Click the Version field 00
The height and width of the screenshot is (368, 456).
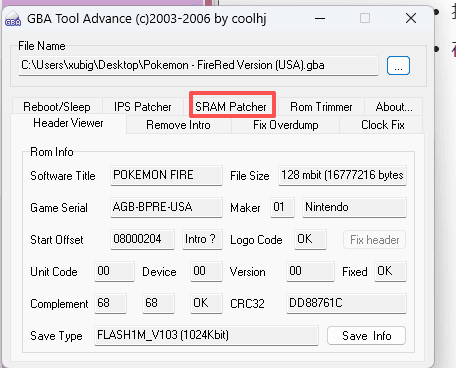pyautogui.click(x=310, y=271)
